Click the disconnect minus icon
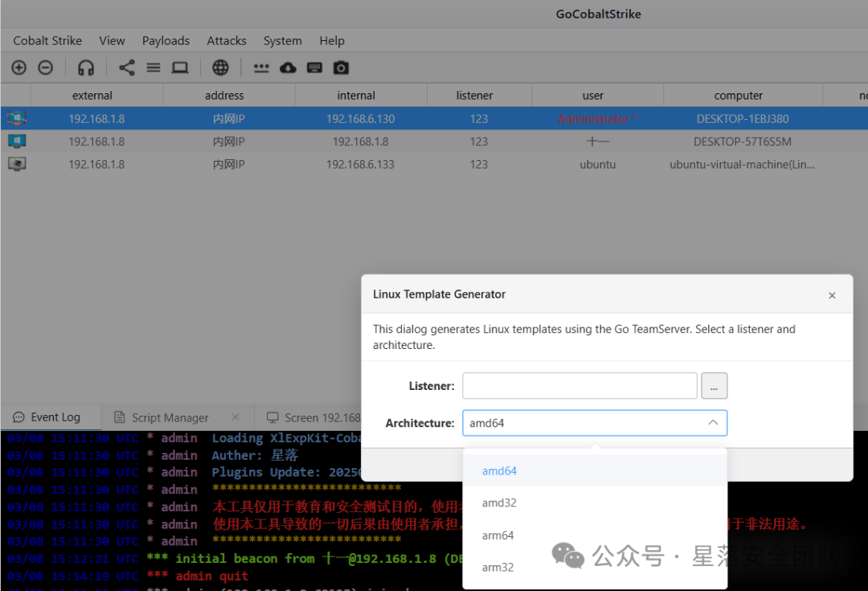This screenshot has height=591, width=868. point(45,68)
